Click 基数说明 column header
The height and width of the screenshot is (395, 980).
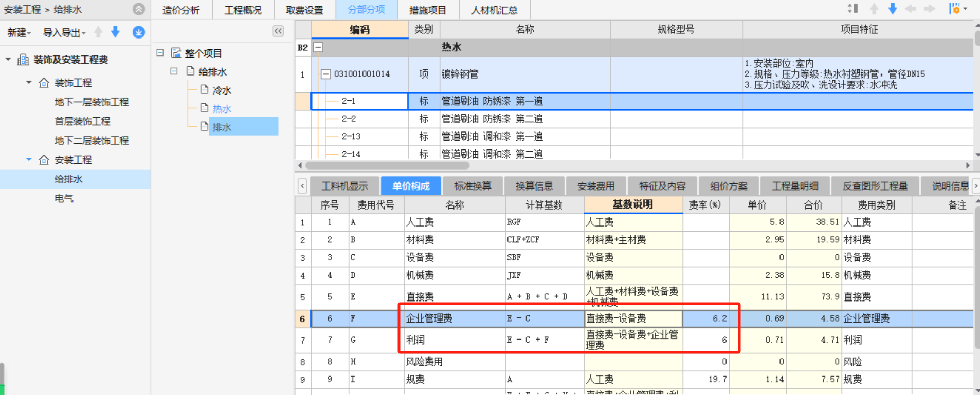coord(633,204)
